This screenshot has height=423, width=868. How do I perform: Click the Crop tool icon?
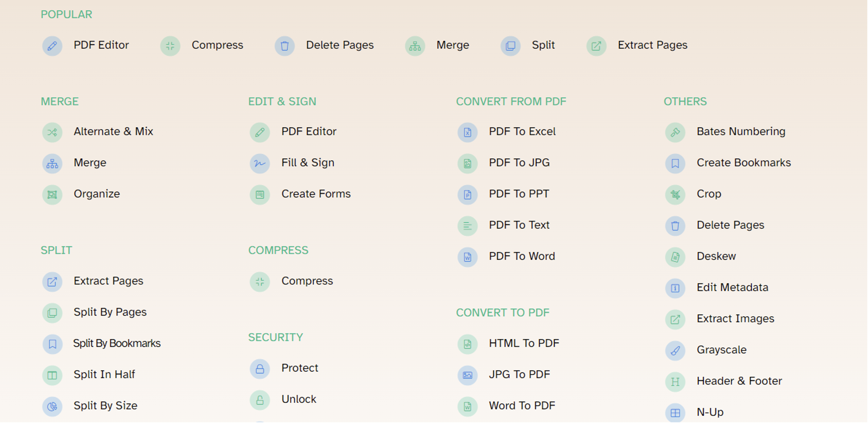click(675, 195)
